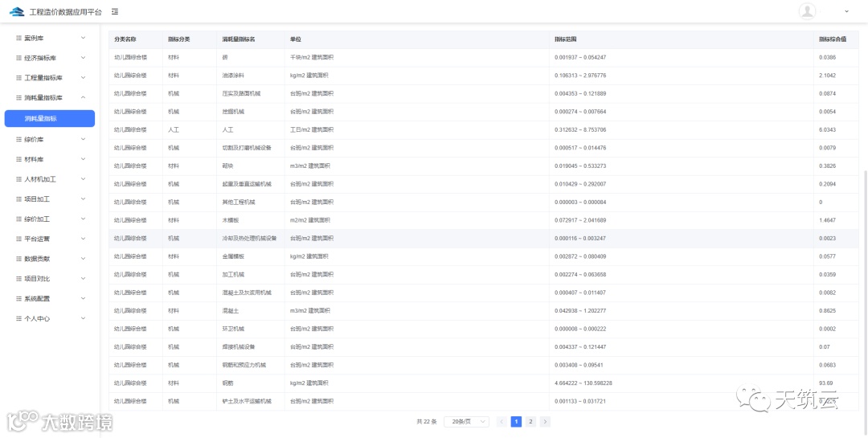Image resolution: width=868 pixels, height=438 pixels.
Task: Expand the 人材机加工 menu chevron
Action: (83, 179)
